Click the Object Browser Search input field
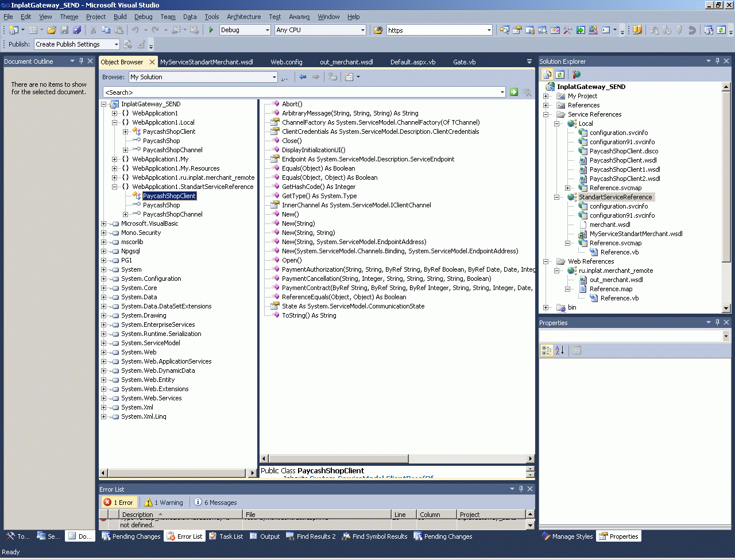 click(304, 92)
